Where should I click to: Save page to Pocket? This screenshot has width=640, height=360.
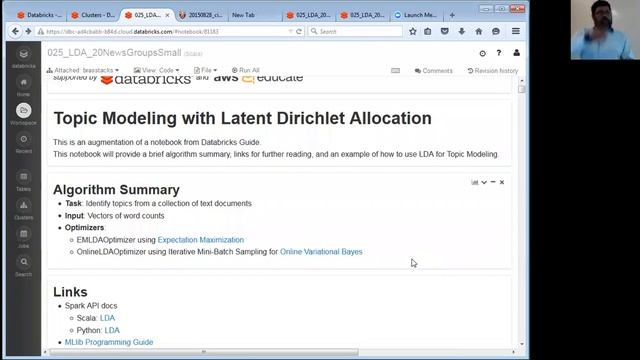pyautogui.click(x=444, y=31)
